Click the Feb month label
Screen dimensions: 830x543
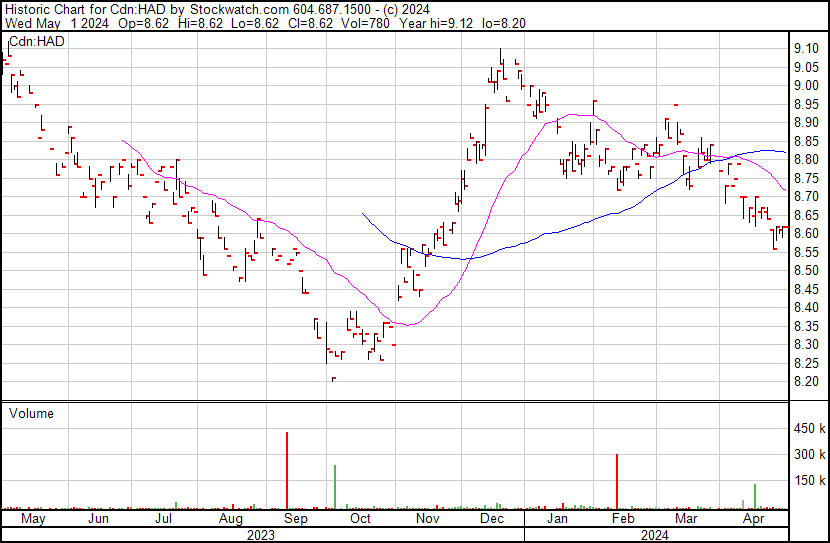pos(623,519)
